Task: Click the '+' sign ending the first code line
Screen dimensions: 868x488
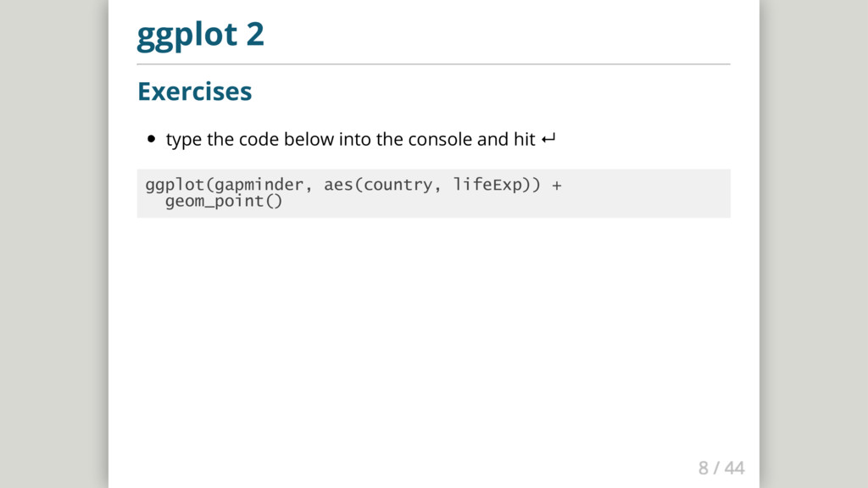Action: [x=556, y=185]
